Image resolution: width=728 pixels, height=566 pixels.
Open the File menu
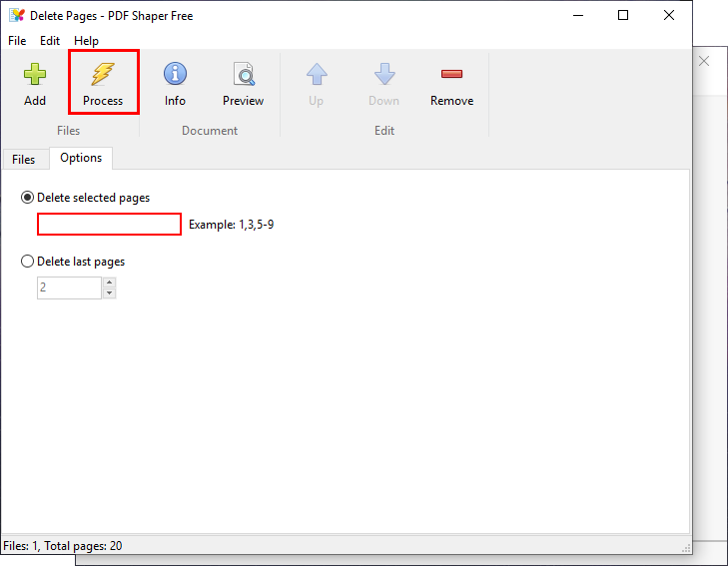17,41
